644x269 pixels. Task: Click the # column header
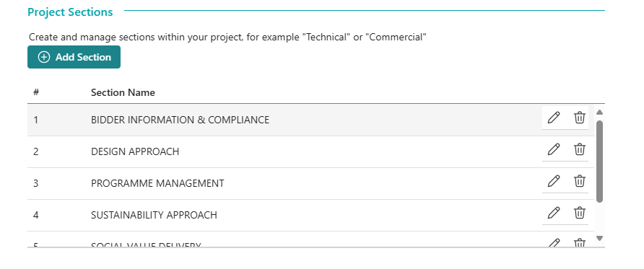coord(36,92)
